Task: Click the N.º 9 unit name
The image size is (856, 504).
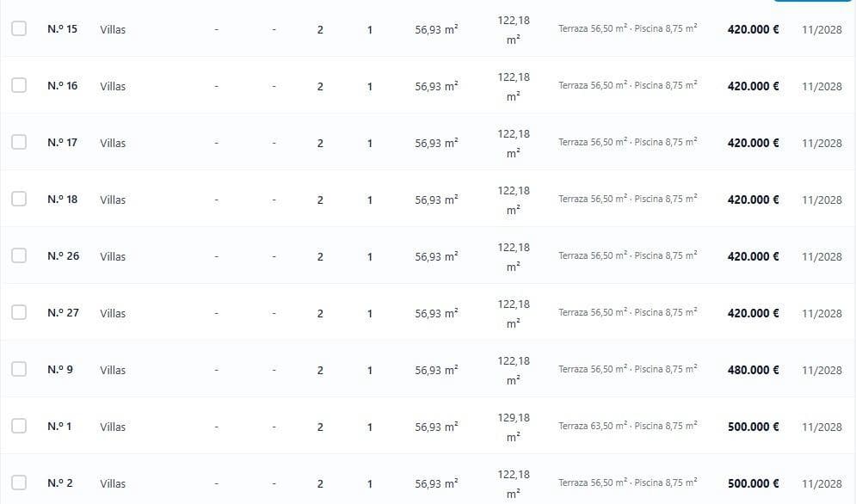Action: click(x=60, y=370)
